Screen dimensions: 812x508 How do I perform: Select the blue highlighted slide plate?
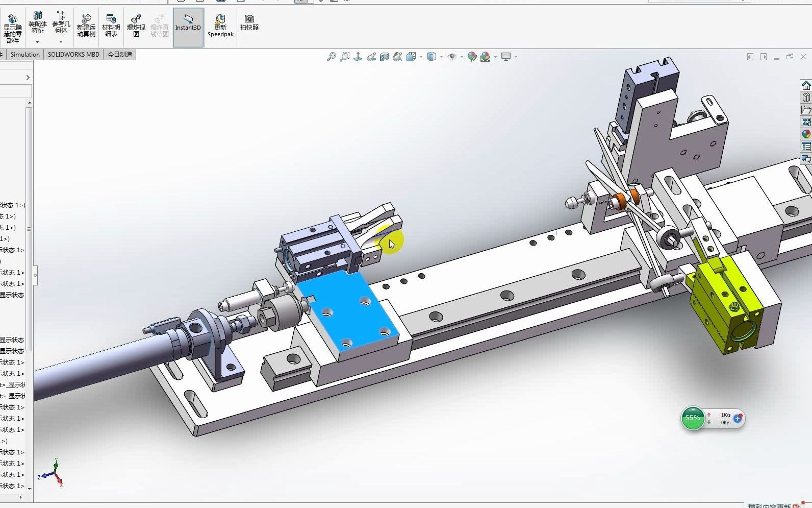[x=348, y=312]
